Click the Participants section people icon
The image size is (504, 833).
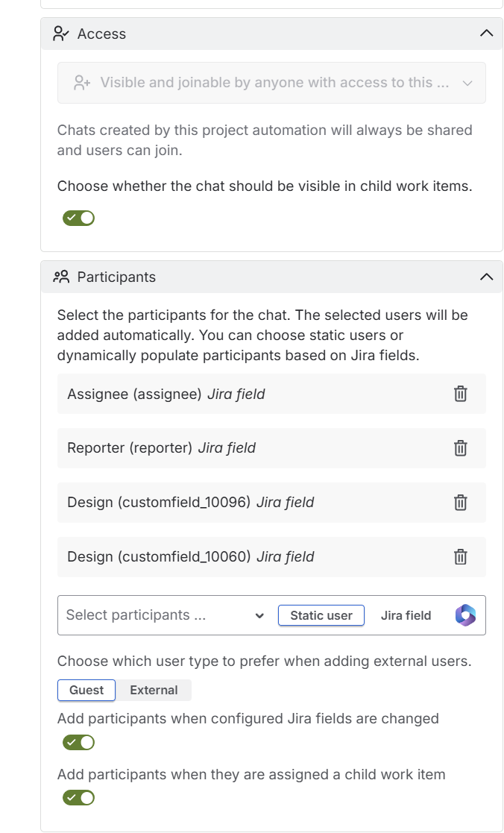61,277
